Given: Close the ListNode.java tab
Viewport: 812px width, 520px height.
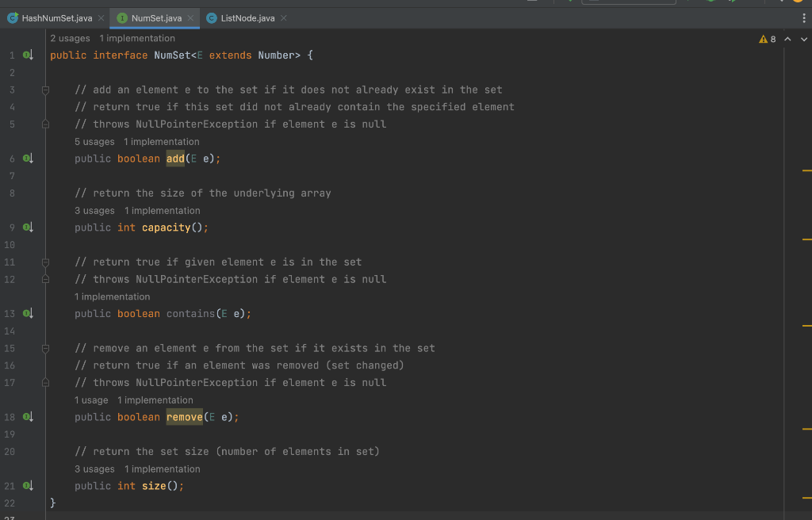Looking at the screenshot, I should click(x=284, y=18).
